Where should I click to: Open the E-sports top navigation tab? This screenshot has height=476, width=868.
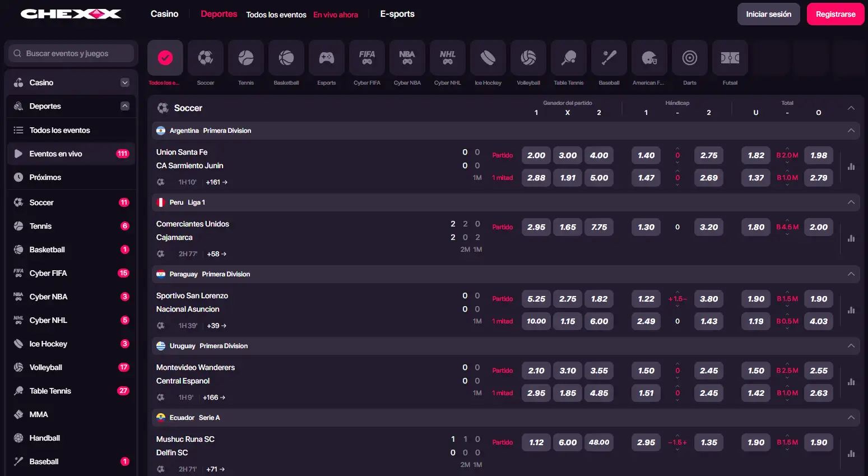click(x=397, y=14)
